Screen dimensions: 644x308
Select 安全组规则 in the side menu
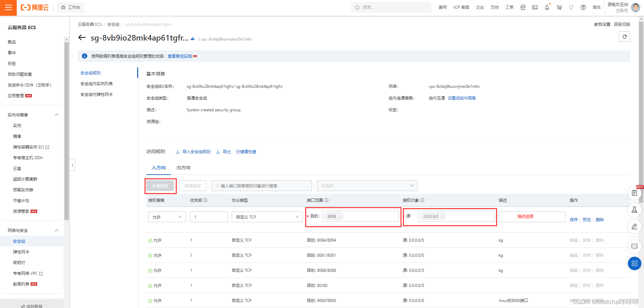91,73
